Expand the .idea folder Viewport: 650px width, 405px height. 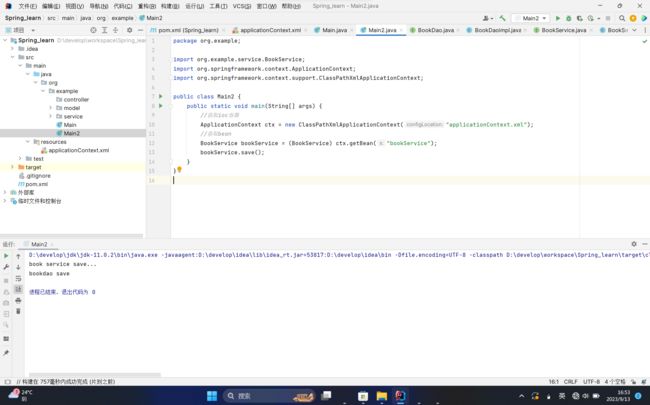pos(12,49)
